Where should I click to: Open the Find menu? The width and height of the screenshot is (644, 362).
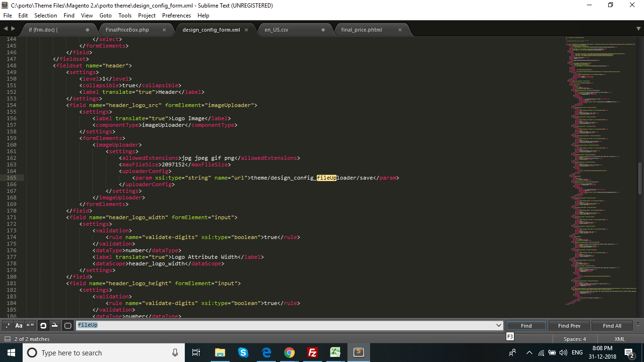tap(69, 15)
